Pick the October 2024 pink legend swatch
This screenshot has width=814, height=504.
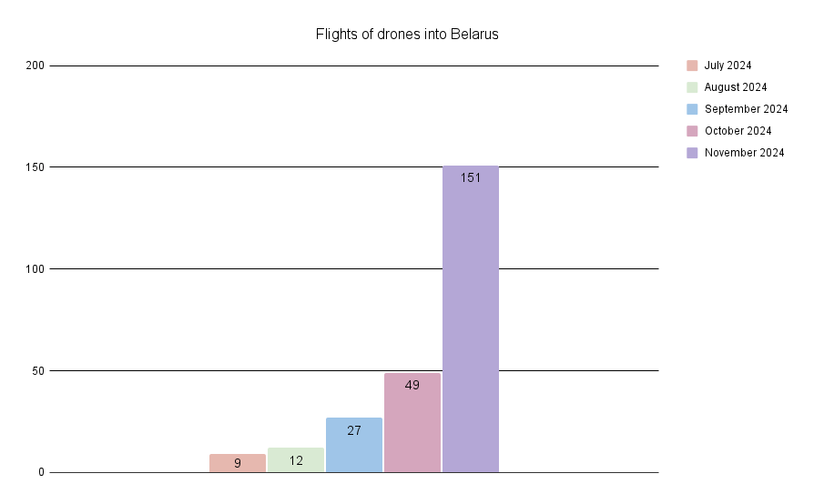tap(692, 131)
